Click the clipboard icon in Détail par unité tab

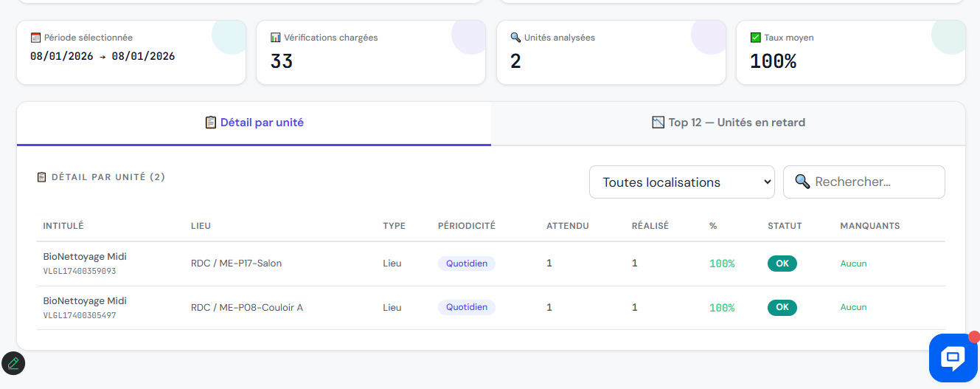(x=211, y=123)
